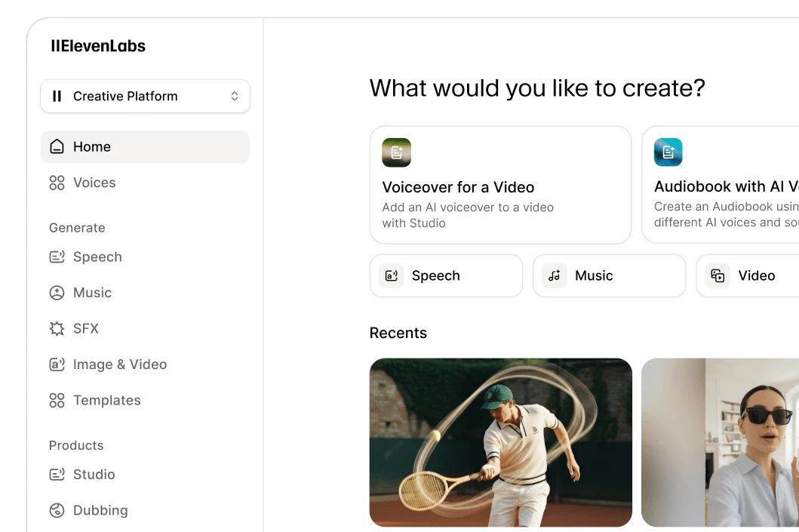Open Templates from the sidebar
The image size is (799, 532).
click(145, 401)
